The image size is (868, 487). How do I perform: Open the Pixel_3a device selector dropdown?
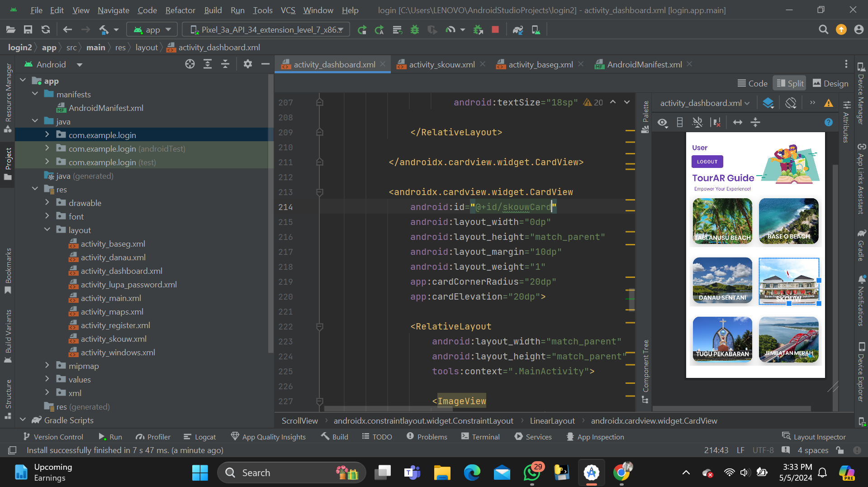(266, 30)
